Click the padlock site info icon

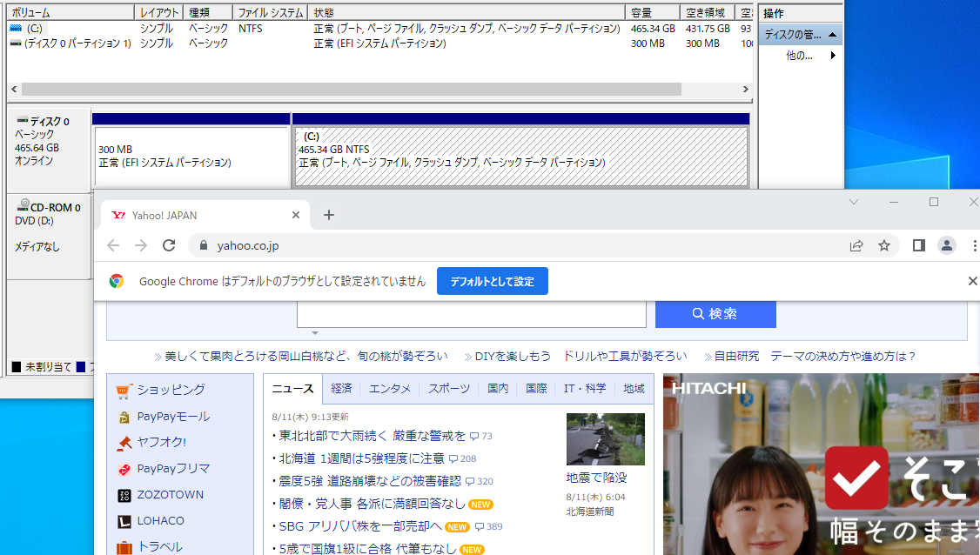[x=203, y=245]
